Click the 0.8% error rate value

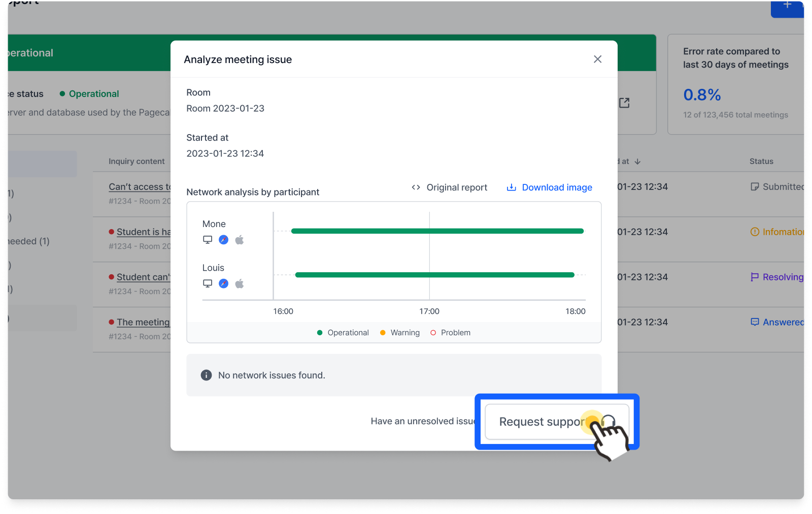702,95
